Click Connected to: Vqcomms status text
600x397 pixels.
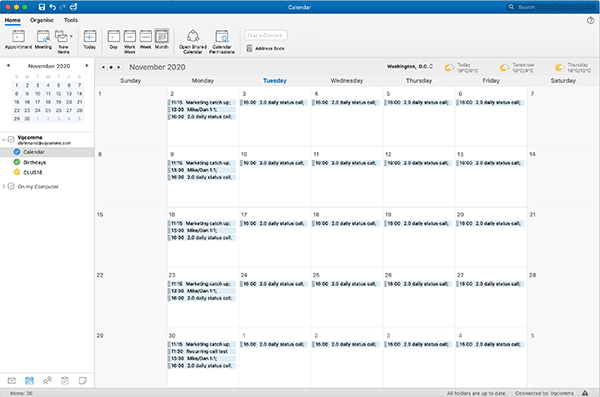(x=544, y=393)
